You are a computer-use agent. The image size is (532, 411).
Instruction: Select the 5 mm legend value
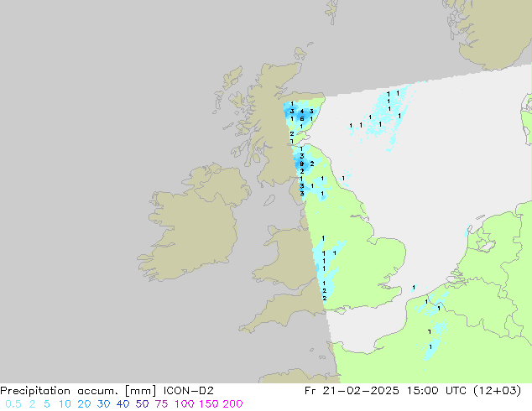tap(47, 404)
